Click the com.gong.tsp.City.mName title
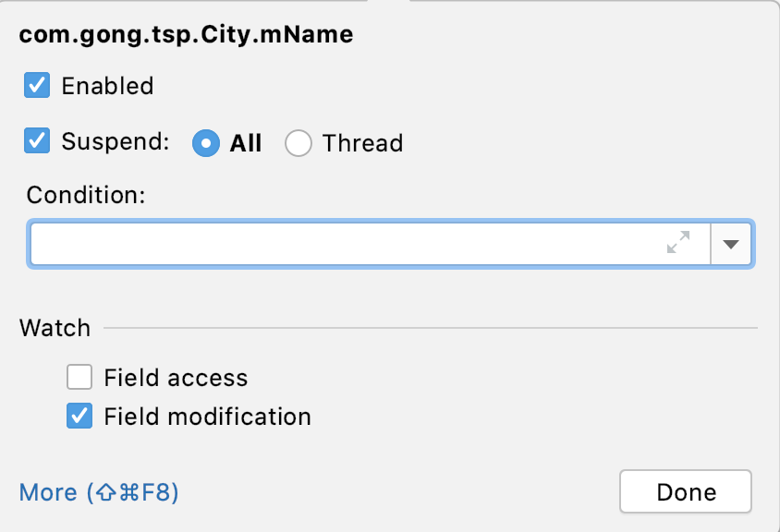This screenshot has height=532, width=780. (x=186, y=35)
